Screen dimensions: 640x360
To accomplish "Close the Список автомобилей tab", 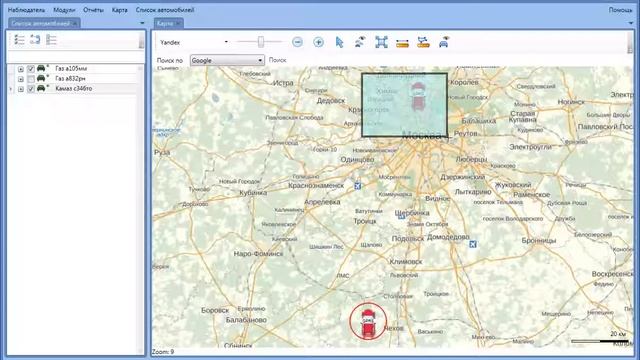I will (75, 24).
